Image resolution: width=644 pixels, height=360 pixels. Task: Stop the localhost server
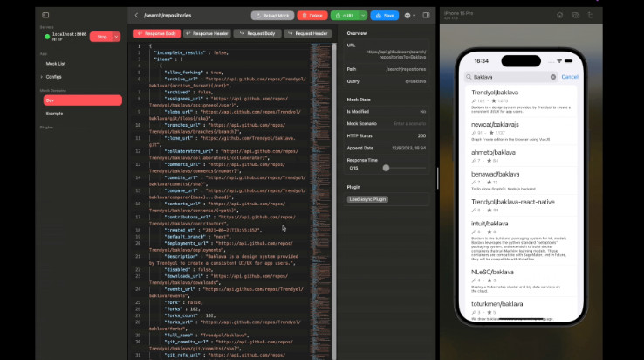[x=101, y=37]
